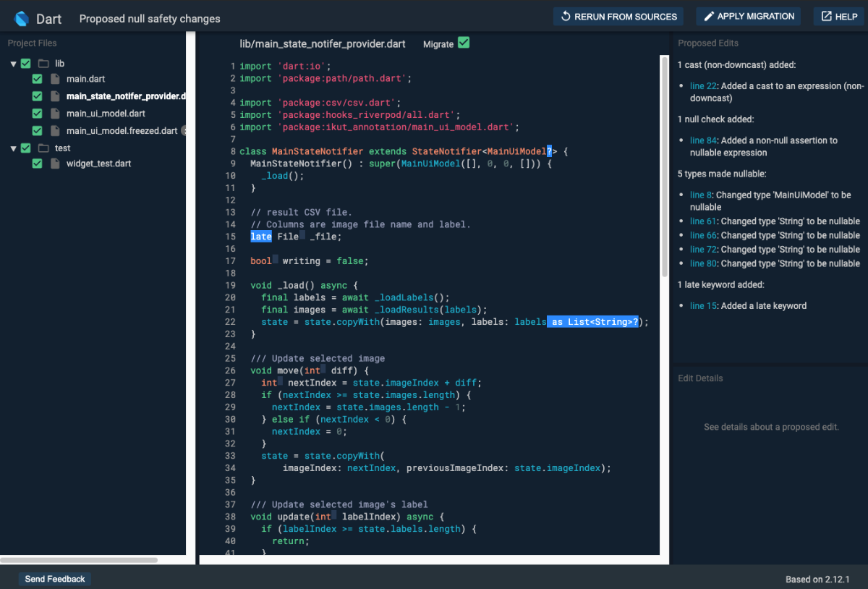Click the file icon beside main_ui_model.freezed.dart
Screen dimensions: 868x589
pyautogui.click(x=55, y=131)
